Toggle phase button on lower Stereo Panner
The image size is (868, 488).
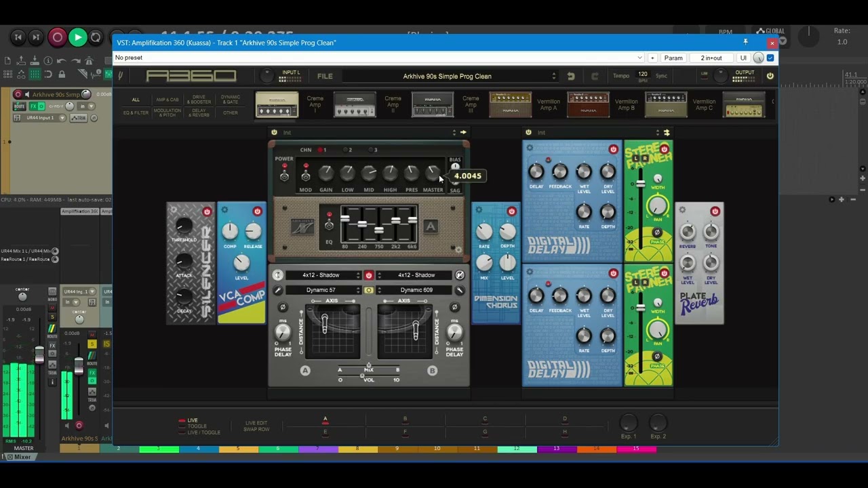click(x=656, y=357)
